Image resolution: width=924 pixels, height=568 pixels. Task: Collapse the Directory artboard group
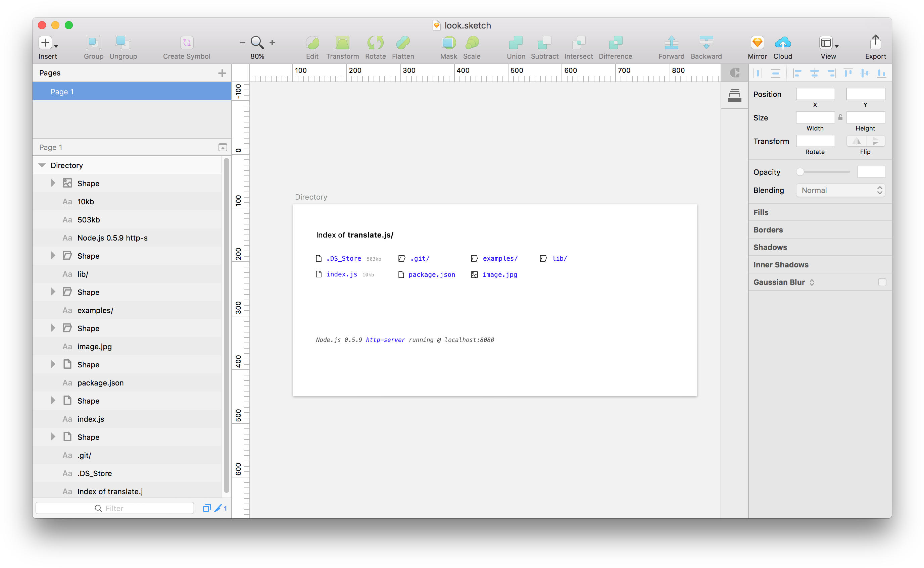coord(42,165)
